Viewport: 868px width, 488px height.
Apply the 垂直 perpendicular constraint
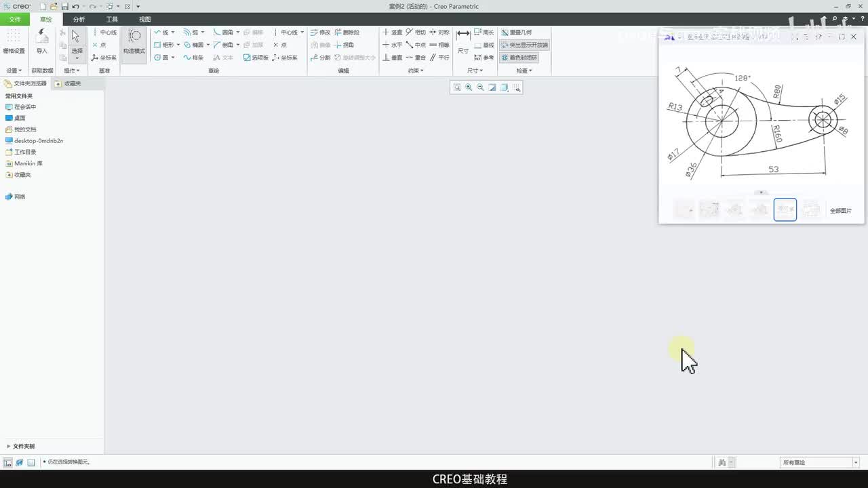(392, 58)
